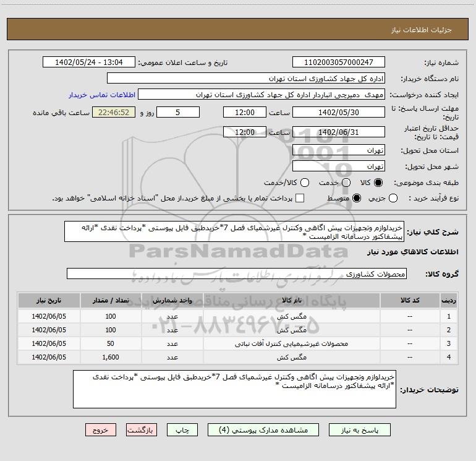
Task: Click the بازگشت back button
Action: (x=142, y=430)
